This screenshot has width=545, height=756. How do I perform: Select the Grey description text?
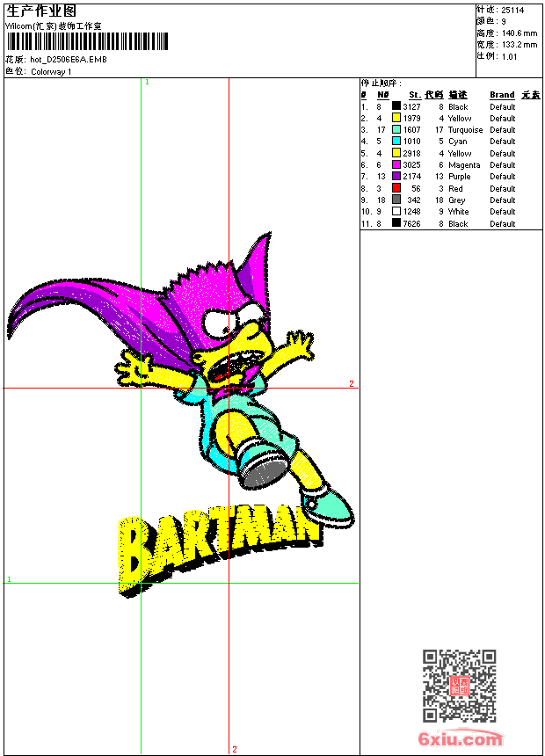pos(457,200)
